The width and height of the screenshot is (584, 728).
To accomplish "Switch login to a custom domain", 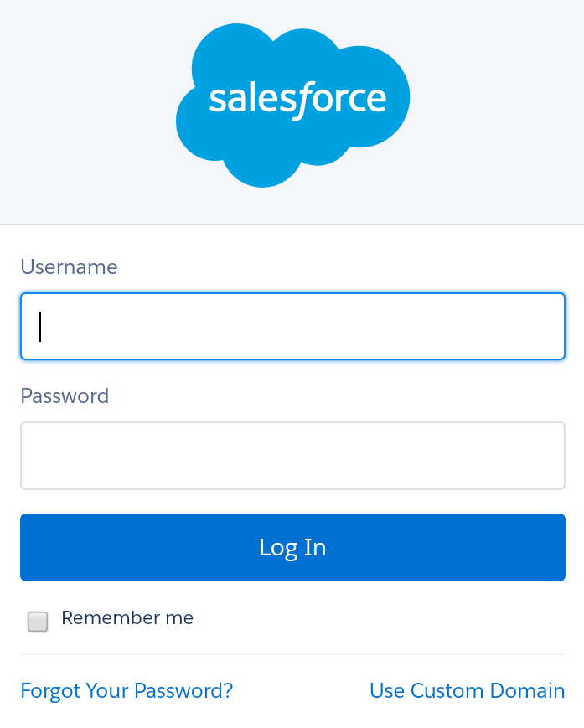I will [x=467, y=691].
